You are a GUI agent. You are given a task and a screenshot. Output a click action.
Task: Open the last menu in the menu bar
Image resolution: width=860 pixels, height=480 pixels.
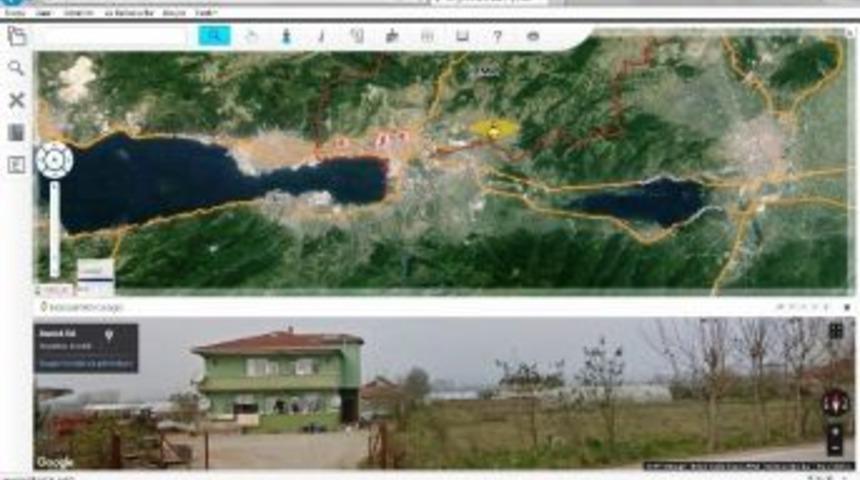206,12
